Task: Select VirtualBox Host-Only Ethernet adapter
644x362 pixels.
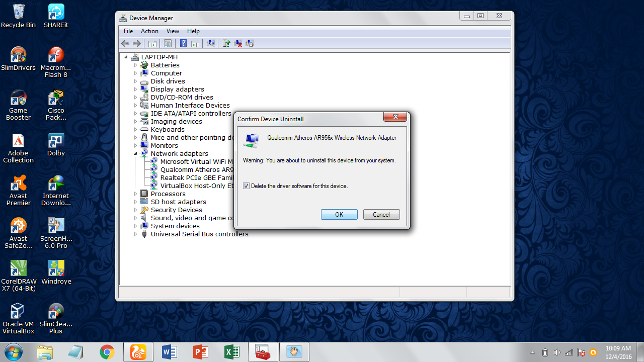Action: (x=197, y=186)
